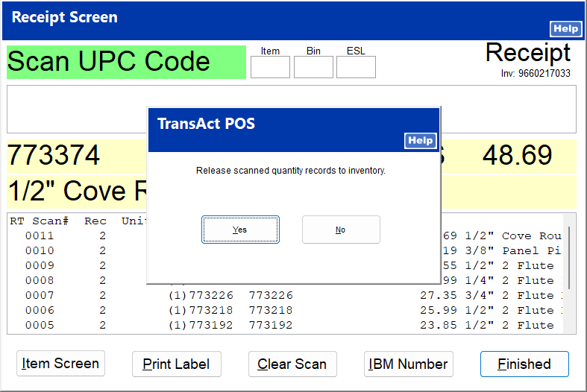Click the price 23.85 in the list
Image resolution: width=587 pixels, height=392 pixels.
[x=439, y=325]
